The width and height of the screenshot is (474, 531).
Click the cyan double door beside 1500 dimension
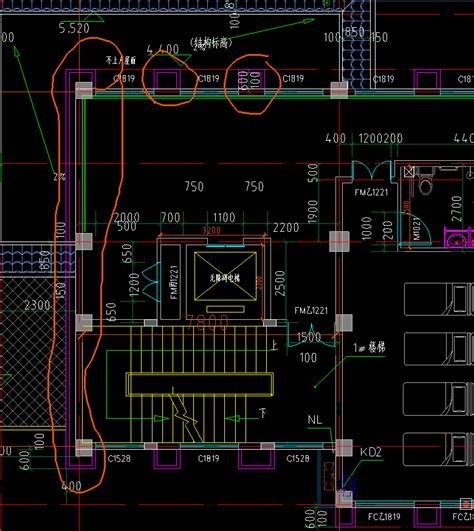[x=311, y=335]
